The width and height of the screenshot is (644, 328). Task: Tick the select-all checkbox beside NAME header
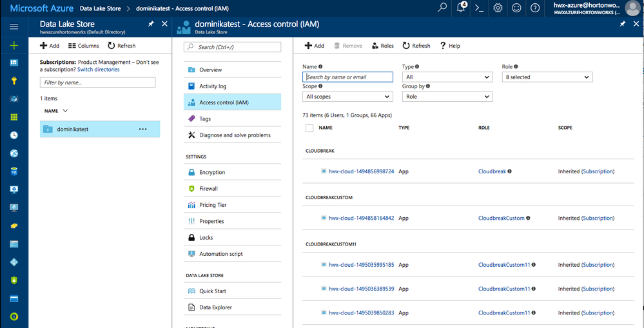(x=309, y=128)
